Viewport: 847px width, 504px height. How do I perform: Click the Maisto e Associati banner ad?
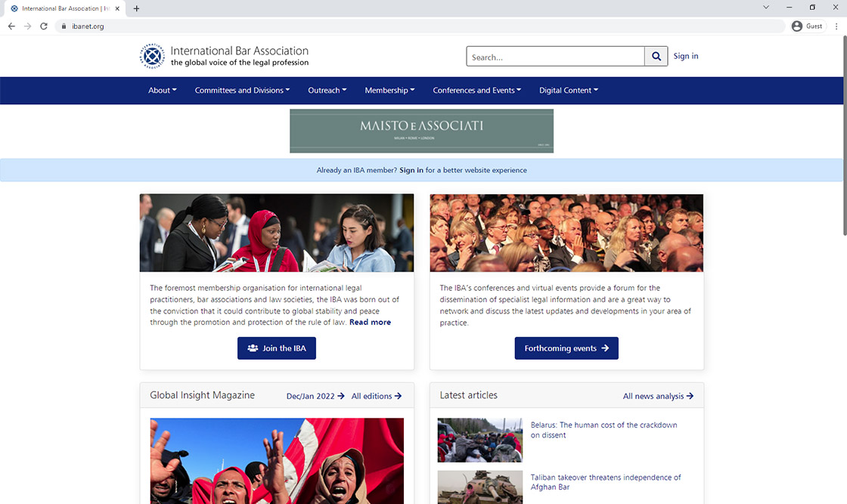coord(421,131)
